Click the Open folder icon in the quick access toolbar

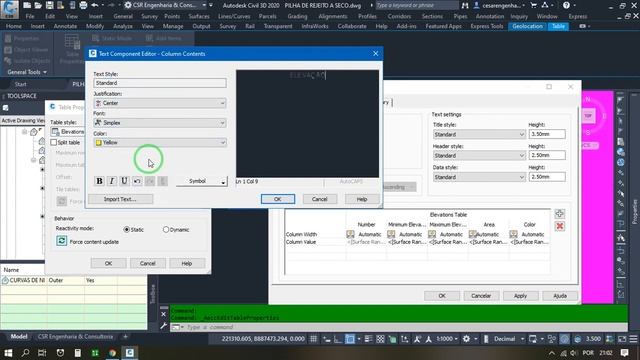[38, 5]
